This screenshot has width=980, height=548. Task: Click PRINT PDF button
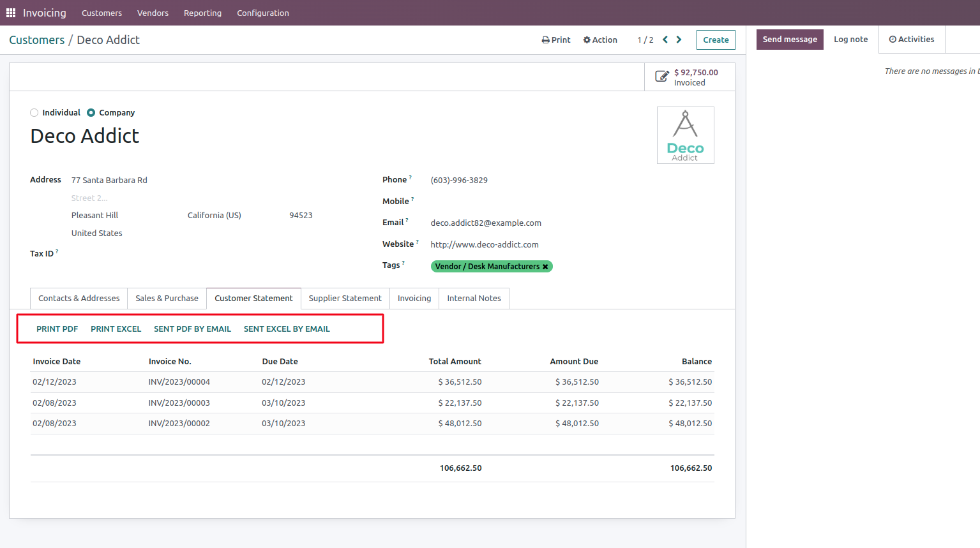tap(57, 329)
